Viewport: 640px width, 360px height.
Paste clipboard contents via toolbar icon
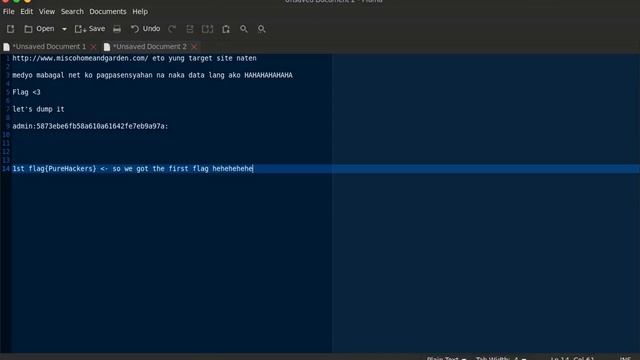(226, 29)
